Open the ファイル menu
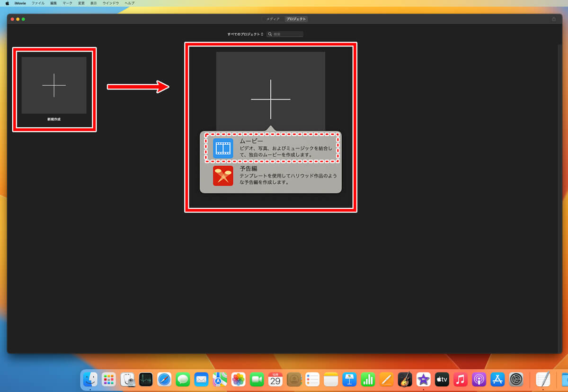Screen dimensions: 568x392 point(38,3)
